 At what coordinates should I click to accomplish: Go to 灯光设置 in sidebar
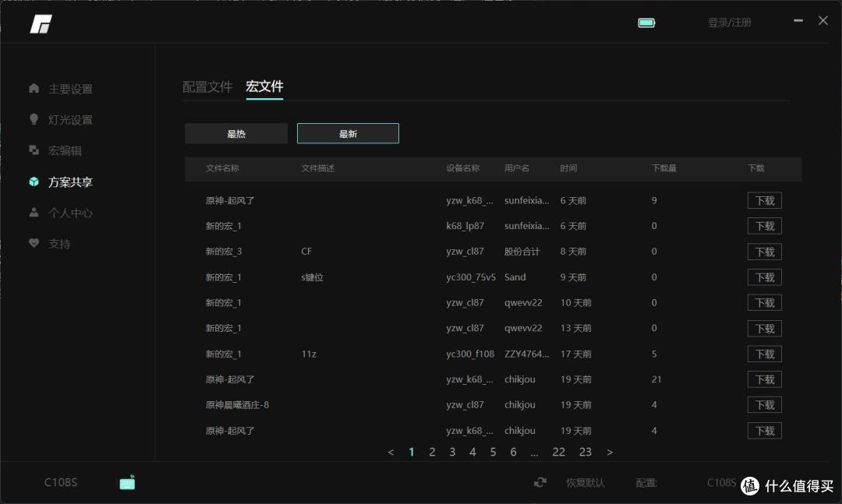pos(70,120)
